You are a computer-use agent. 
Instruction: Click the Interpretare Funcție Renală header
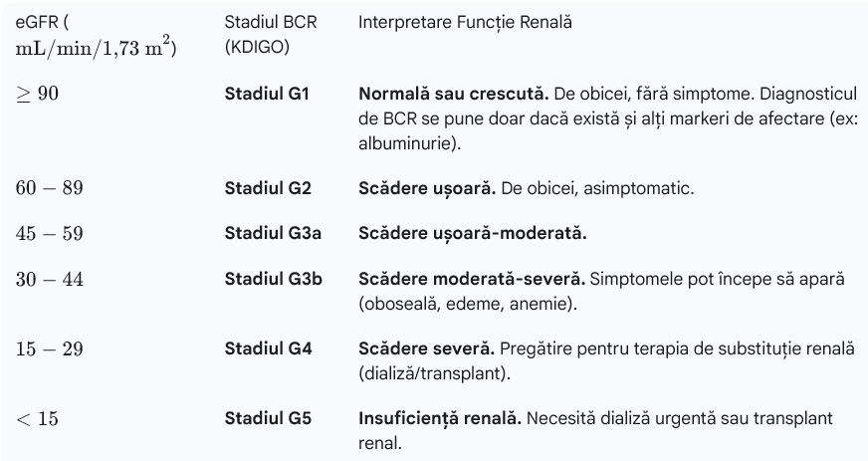click(x=465, y=22)
